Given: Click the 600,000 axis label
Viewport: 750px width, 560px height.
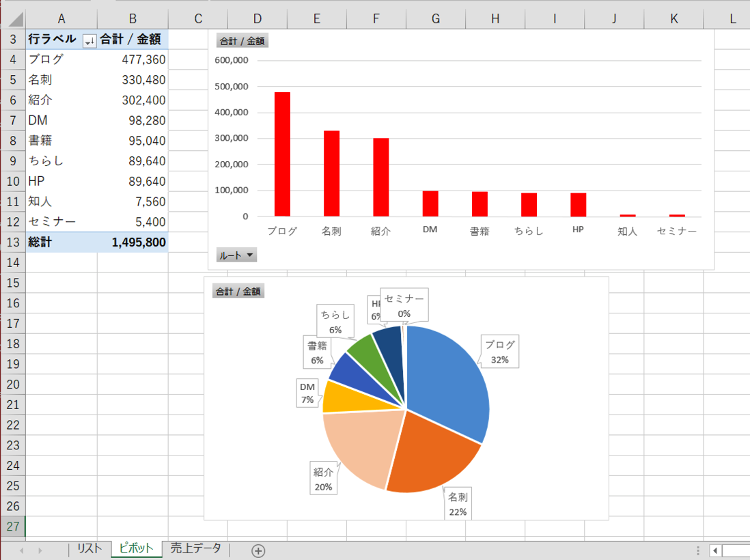Looking at the screenshot, I should click(x=232, y=60).
